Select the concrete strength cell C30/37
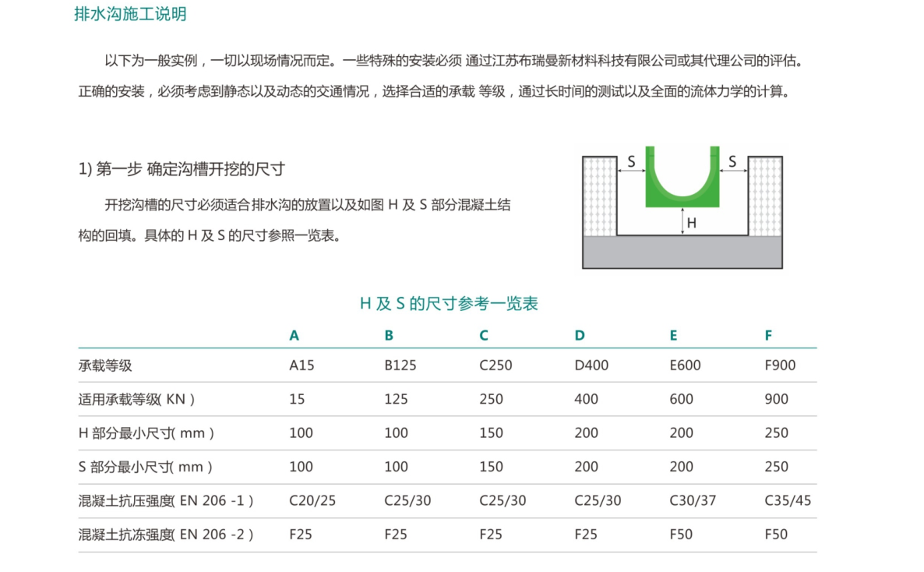The image size is (924, 572). click(x=693, y=501)
